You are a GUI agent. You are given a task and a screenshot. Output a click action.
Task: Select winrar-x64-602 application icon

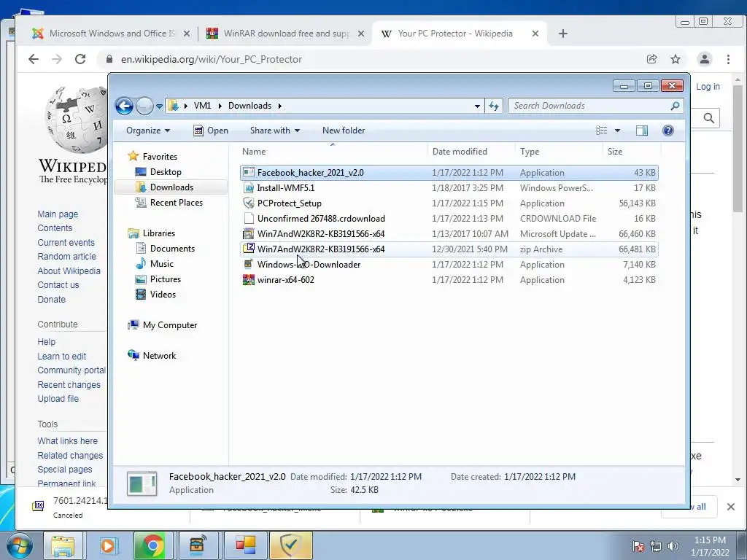(x=248, y=279)
